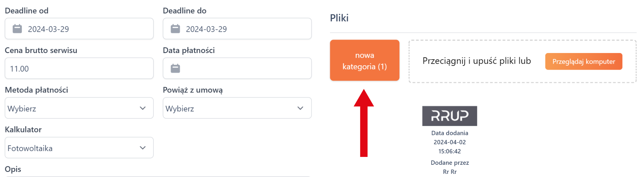
Task: Open the RRUP logo file thumbnail
Action: point(449,116)
